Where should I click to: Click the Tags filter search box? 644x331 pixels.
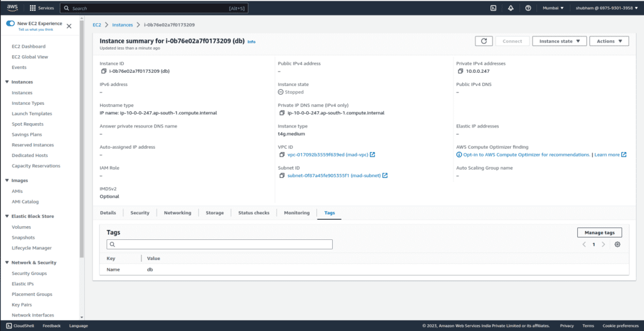coord(219,244)
